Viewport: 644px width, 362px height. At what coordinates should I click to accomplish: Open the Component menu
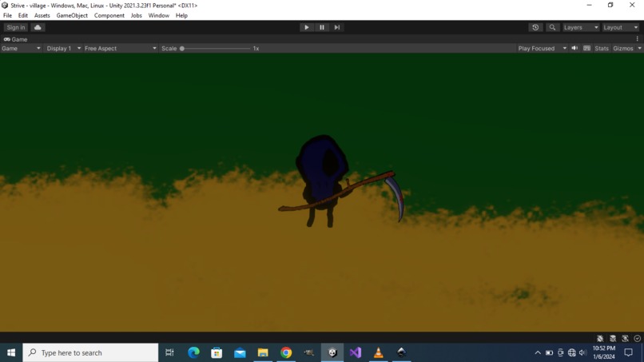pos(109,16)
